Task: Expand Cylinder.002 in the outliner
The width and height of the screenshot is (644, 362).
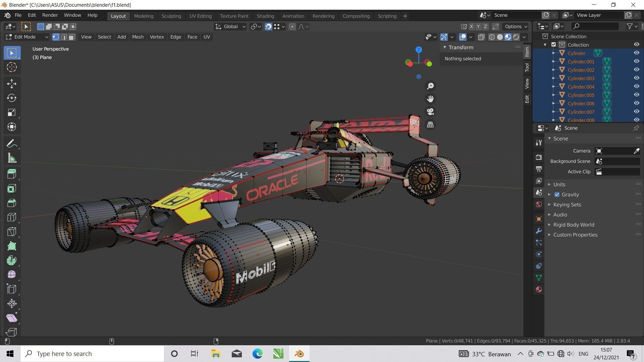Action: click(x=553, y=70)
